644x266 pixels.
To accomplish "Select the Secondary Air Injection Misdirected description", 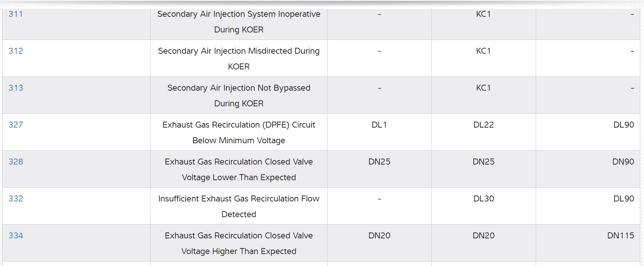I will (x=239, y=59).
